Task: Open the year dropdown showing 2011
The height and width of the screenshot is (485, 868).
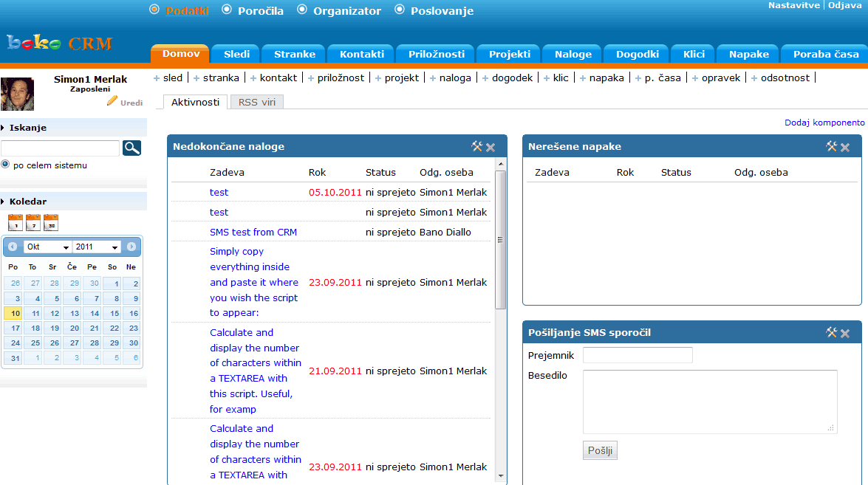Action: coord(96,247)
